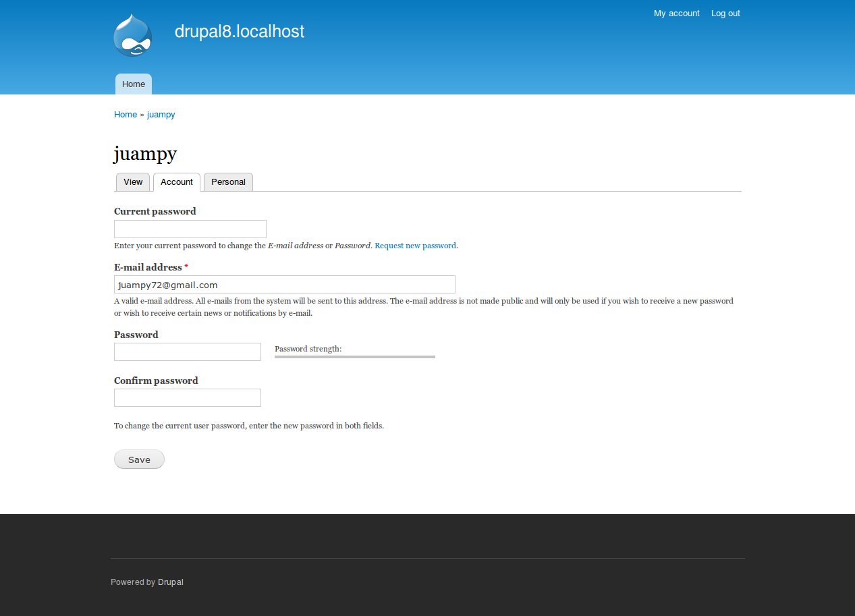Image resolution: width=855 pixels, height=616 pixels.
Task: Log out of the site
Action: tap(725, 13)
